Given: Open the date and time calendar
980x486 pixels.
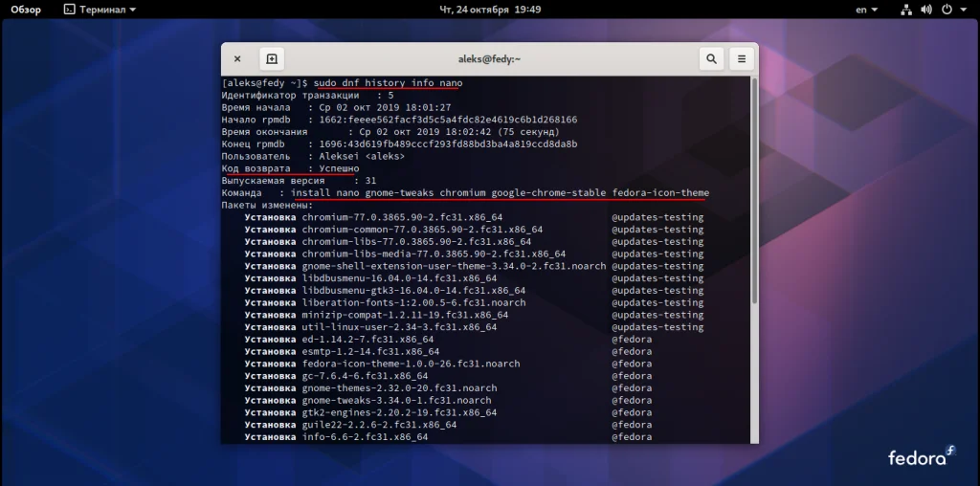Looking at the screenshot, I should (x=490, y=10).
